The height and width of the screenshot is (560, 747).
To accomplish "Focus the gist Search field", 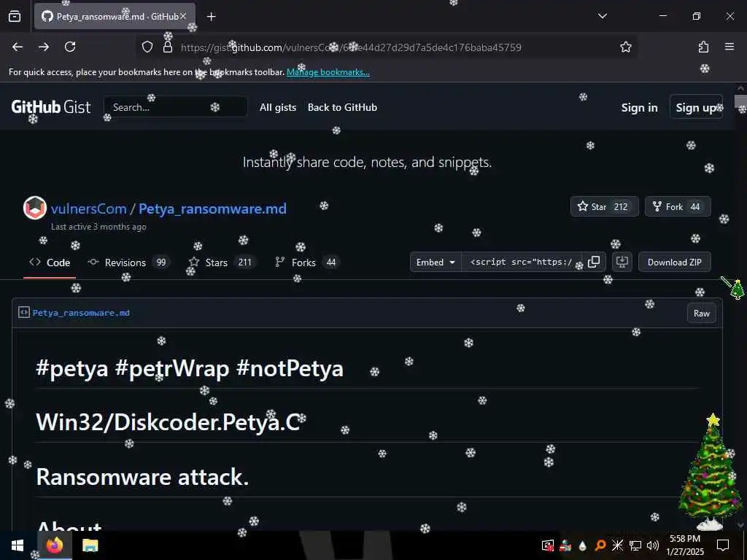I will pyautogui.click(x=175, y=107).
